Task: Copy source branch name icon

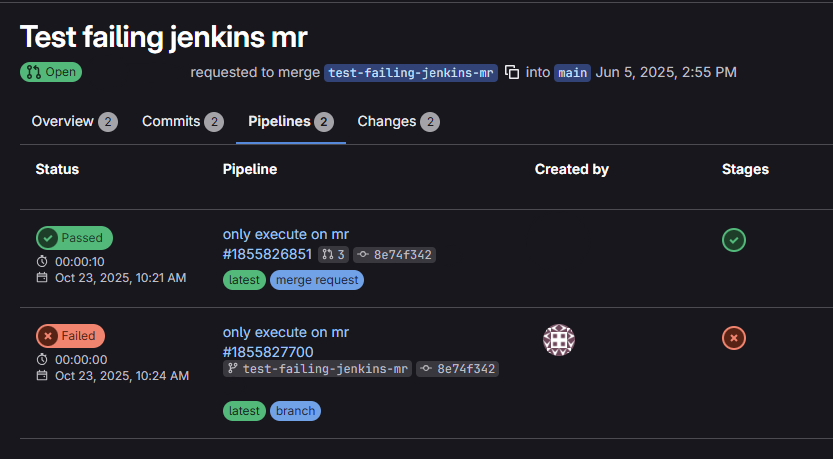Action: coord(512,72)
